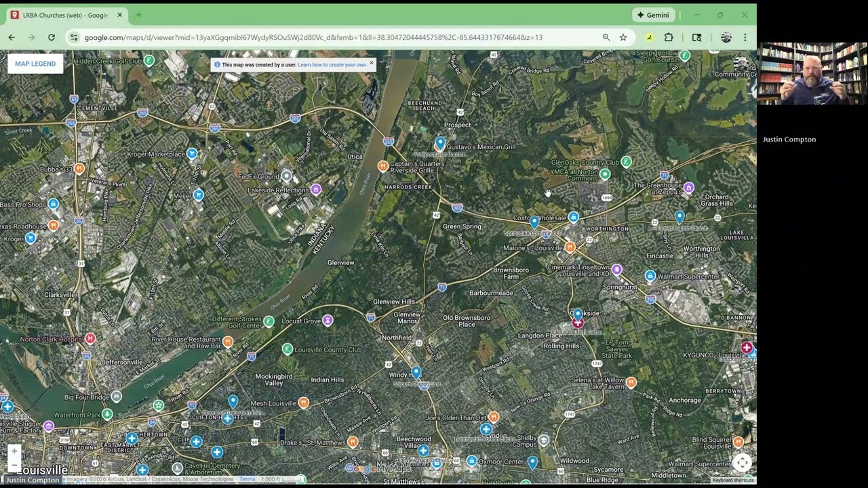This screenshot has height=488, width=868.
Task: Click the Meijer shopping marker
Action: (x=199, y=195)
